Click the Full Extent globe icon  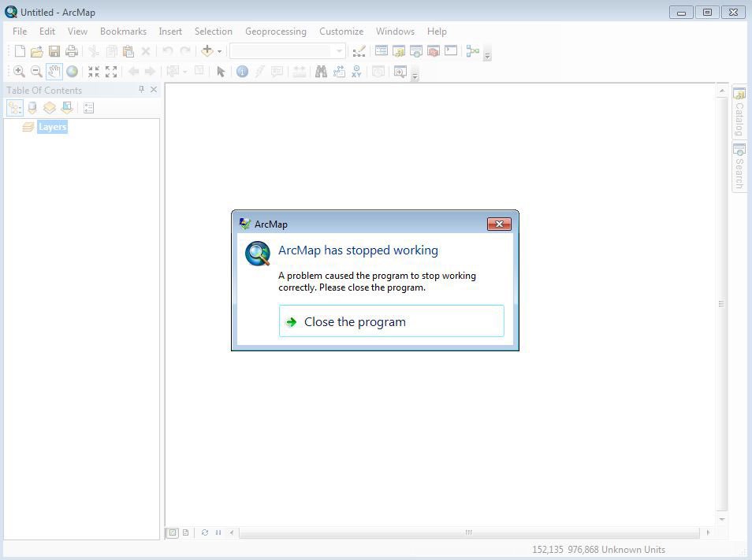72,72
